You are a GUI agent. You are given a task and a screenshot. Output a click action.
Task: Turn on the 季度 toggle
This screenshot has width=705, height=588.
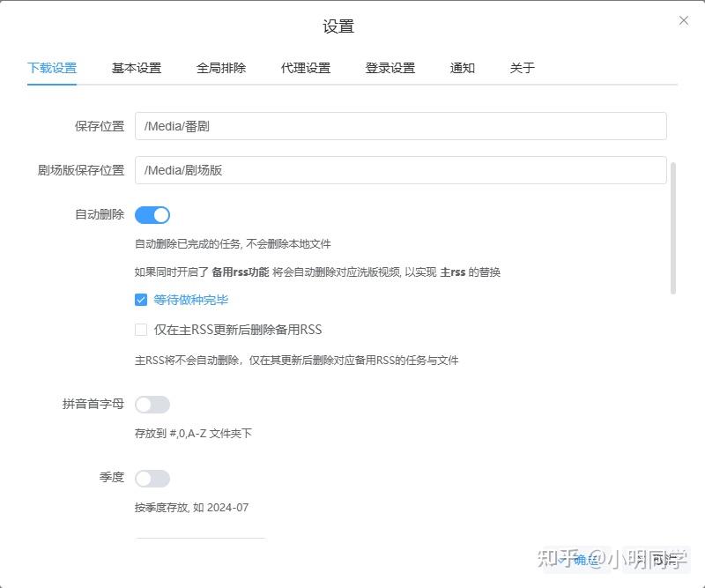click(x=152, y=477)
